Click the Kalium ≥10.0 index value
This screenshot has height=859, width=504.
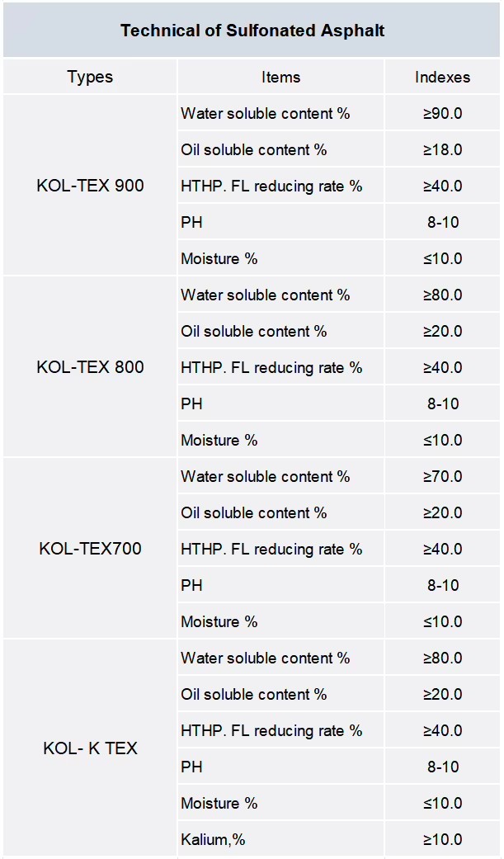point(442,838)
